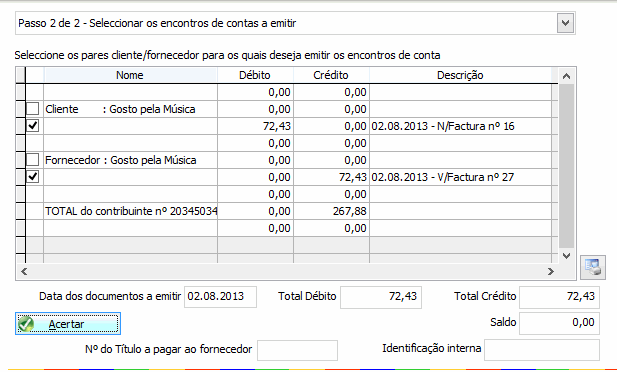Image resolution: width=617 pixels, height=372 pixels.
Task: Uncheck the N/Factura nº 16 row checkbox
Action: click(33, 126)
